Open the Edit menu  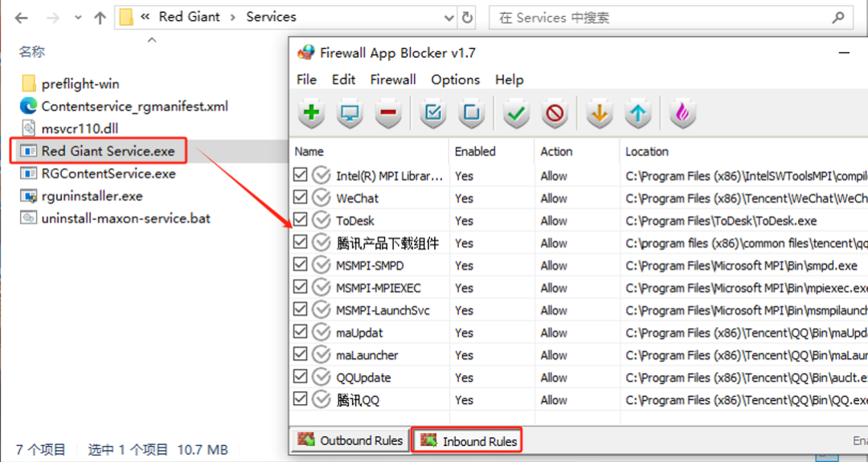pyautogui.click(x=344, y=80)
